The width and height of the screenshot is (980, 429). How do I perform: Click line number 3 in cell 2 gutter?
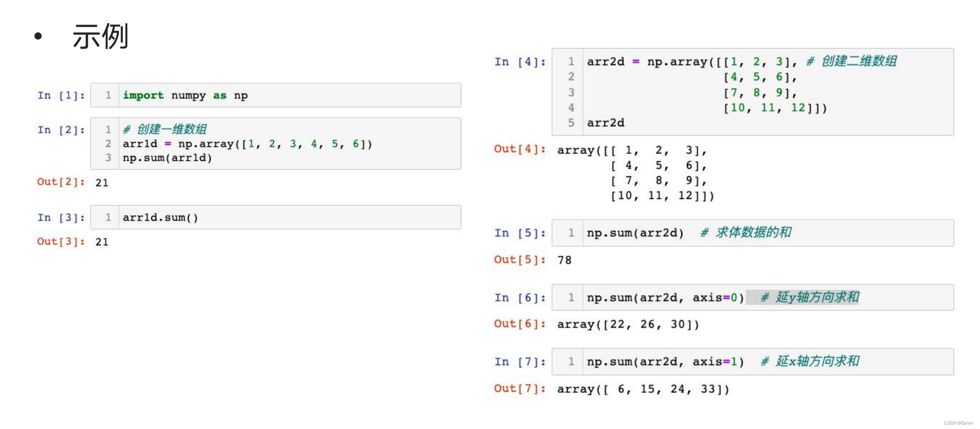tap(108, 157)
